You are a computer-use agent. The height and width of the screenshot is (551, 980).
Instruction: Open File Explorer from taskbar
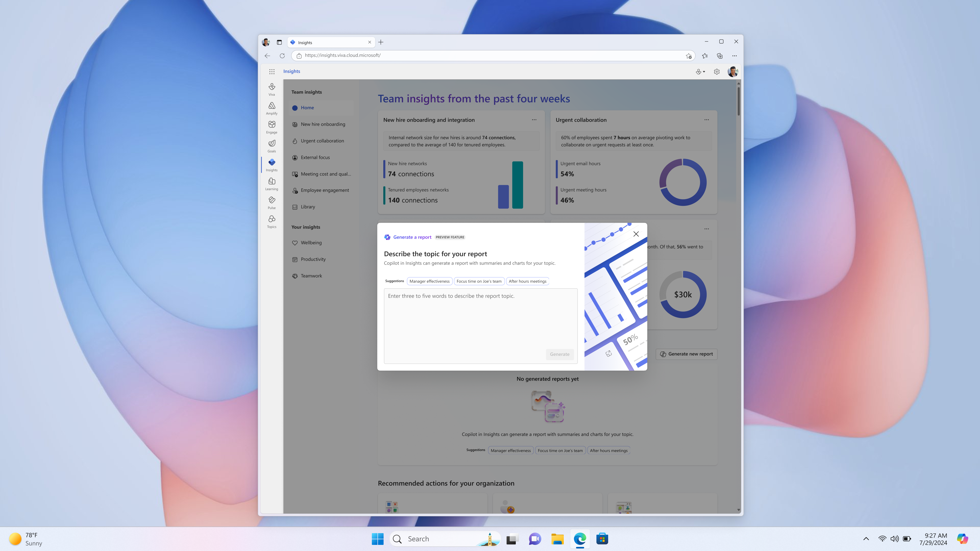557,539
